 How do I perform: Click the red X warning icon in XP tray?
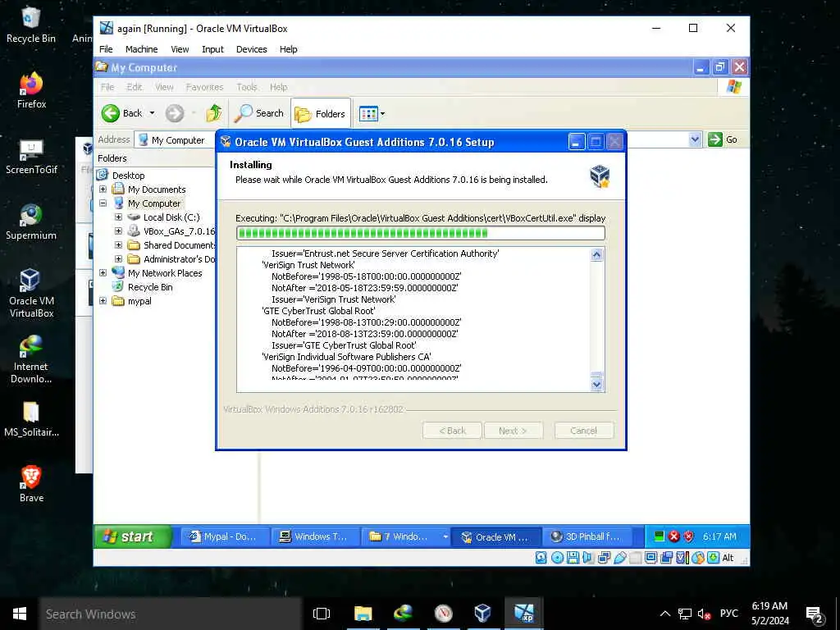[674, 536]
